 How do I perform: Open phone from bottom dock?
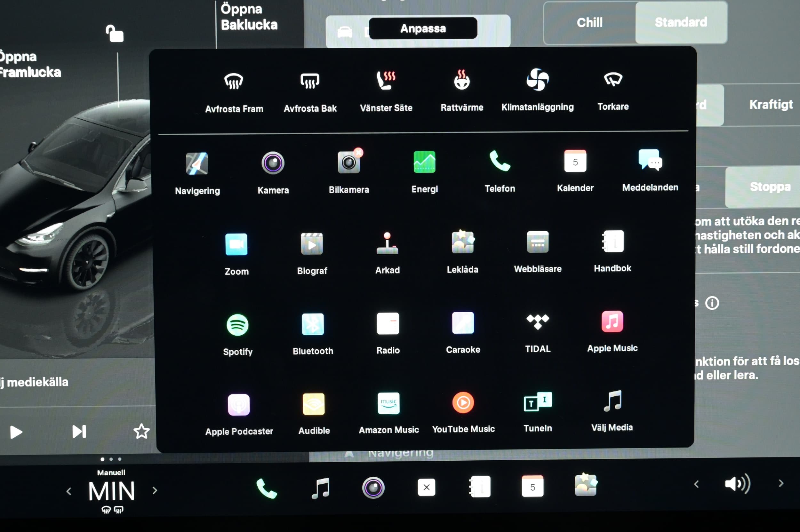(266, 488)
